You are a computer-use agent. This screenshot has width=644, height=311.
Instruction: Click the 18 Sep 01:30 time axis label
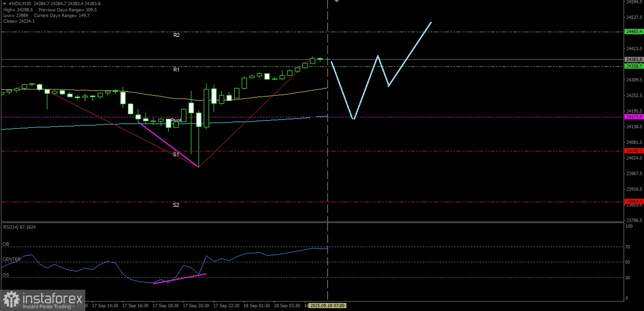pos(256,306)
